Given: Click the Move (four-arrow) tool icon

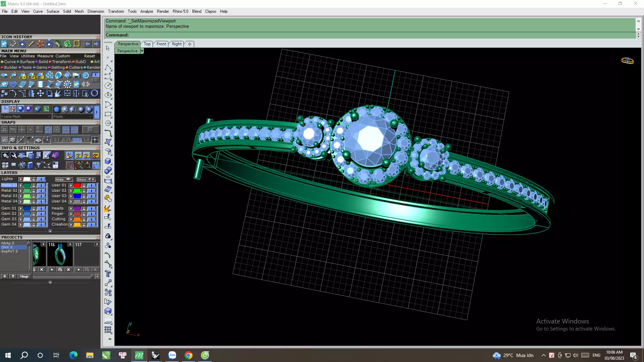Looking at the screenshot, I should tap(40, 94).
